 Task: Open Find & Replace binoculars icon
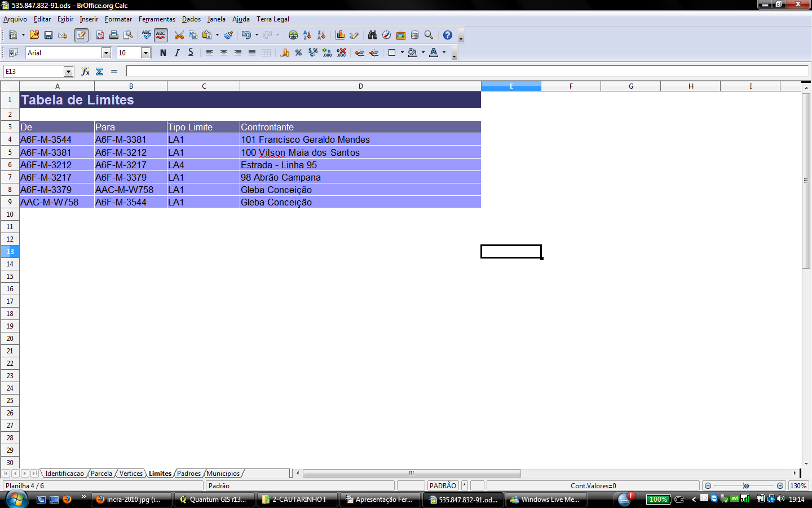[x=373, y=35]
